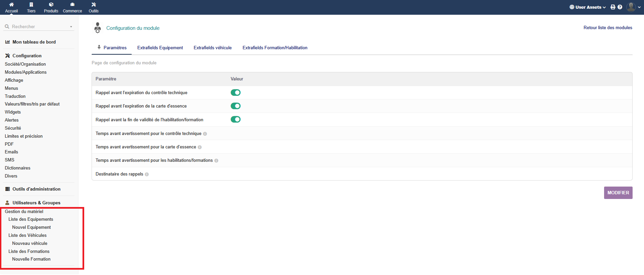Click the help question mark icon

pyautogui.click(x=620, y=7)
